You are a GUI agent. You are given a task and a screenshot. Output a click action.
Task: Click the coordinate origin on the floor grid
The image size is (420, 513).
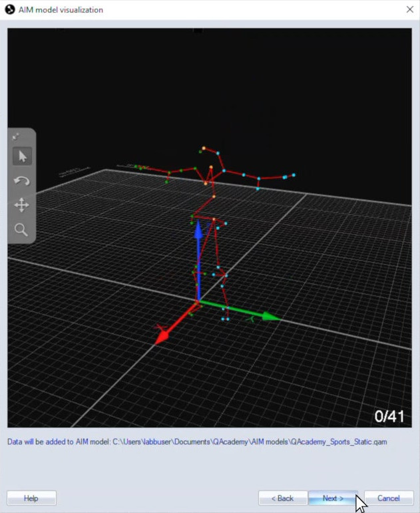click(198, 303)
